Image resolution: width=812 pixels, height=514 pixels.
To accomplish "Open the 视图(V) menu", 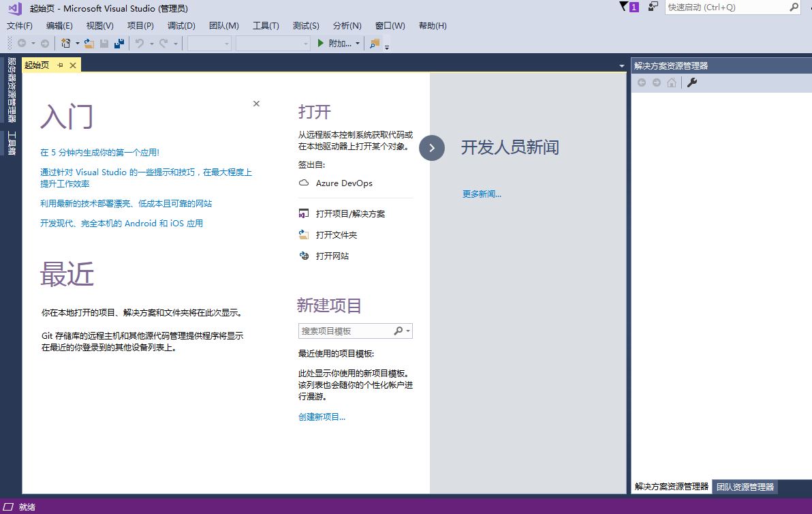I will (99, 26).
